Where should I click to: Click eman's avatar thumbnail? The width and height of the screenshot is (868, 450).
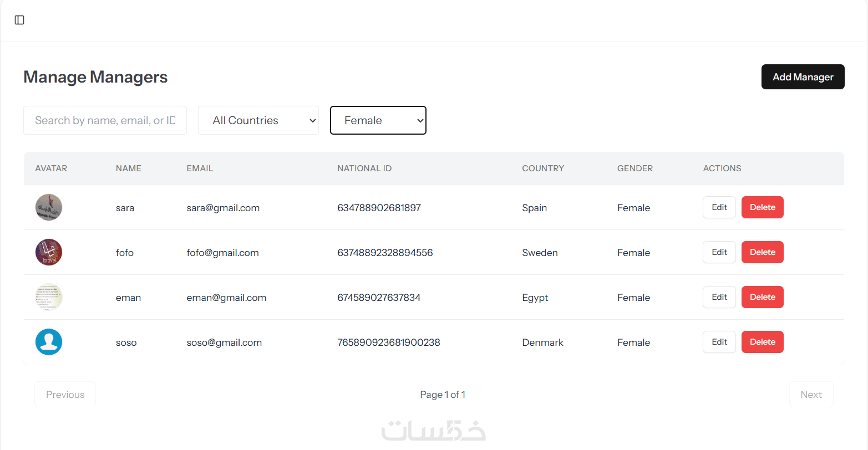pyautogui.click(x=49, y=297)
